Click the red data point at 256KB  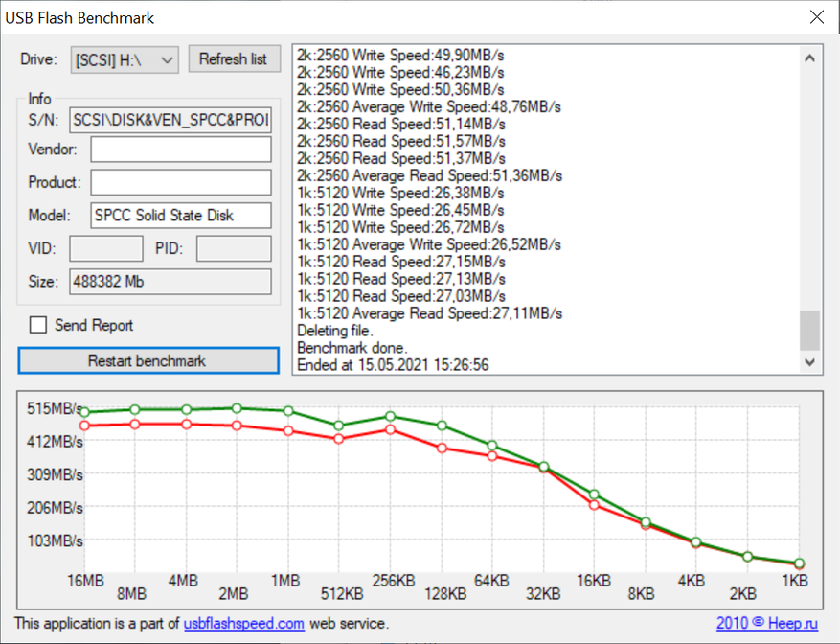click(x=390, y=429)
